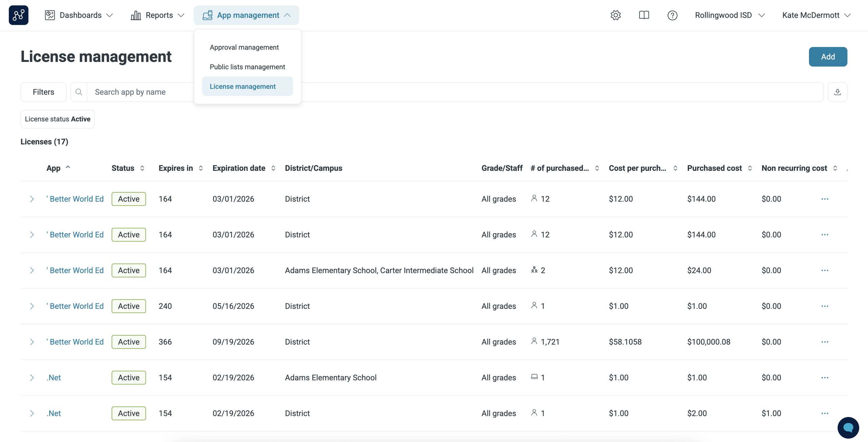The image size is (868, 442).
Task: Open the row actions ellipsis on the .Net license
Action: [825, 377]
